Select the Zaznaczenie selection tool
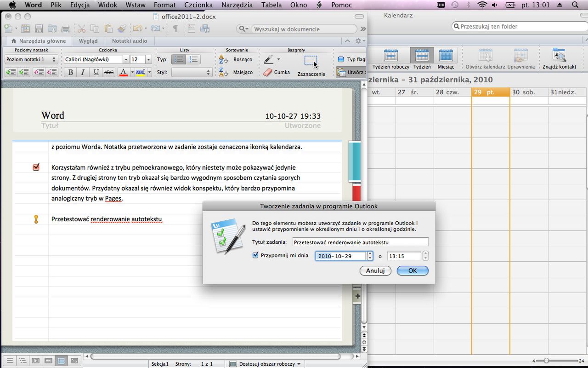 (x=311, y=66)
